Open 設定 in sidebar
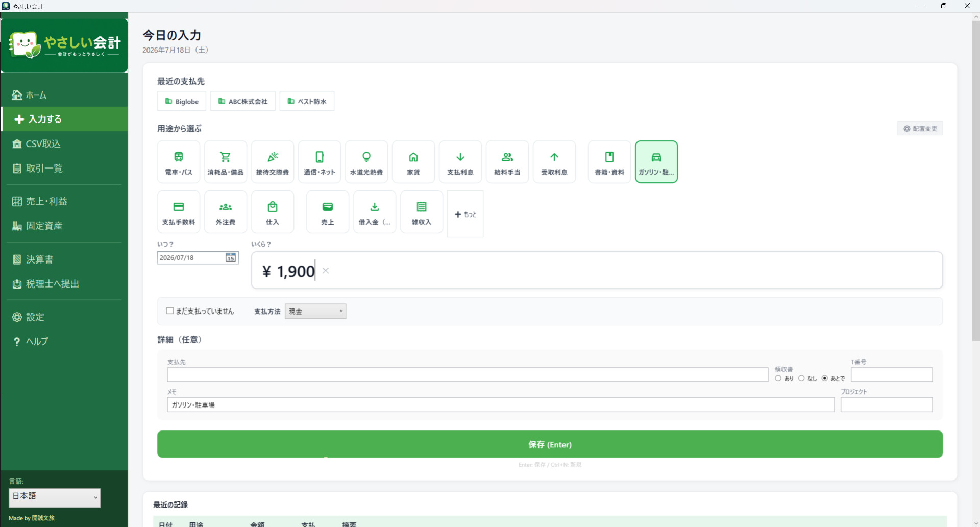 (x=64, y=317)
